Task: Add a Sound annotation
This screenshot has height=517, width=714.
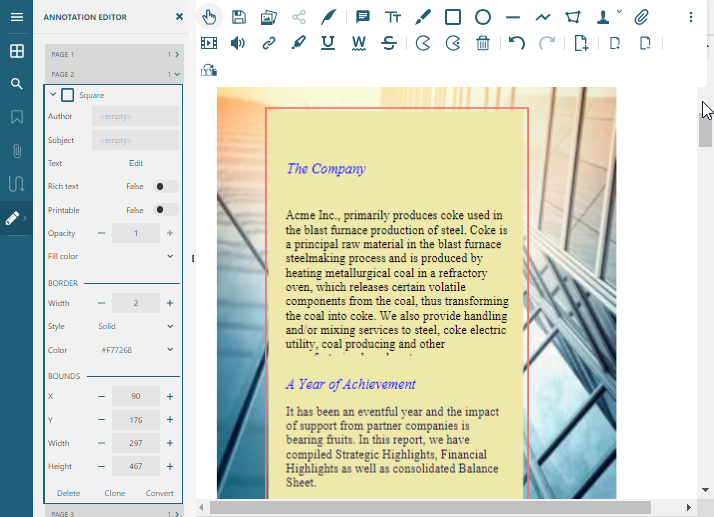Action: [x=238, y=43]
